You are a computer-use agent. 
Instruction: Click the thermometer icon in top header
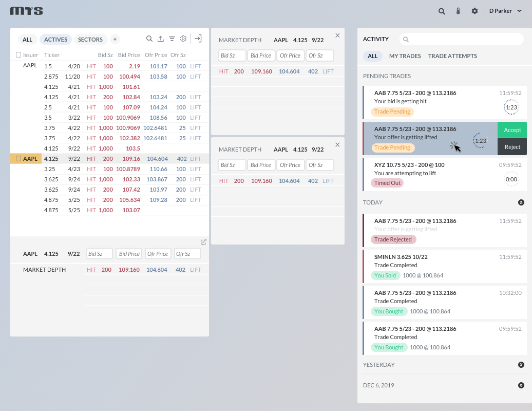click(458, 11)
